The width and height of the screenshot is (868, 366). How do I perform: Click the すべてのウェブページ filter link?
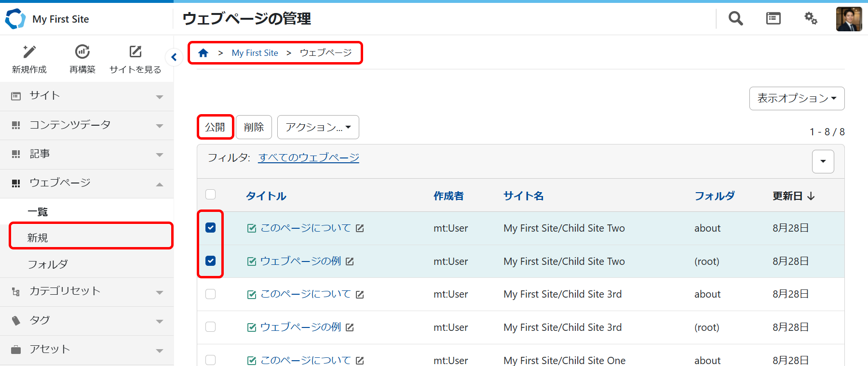click(309, 157)
